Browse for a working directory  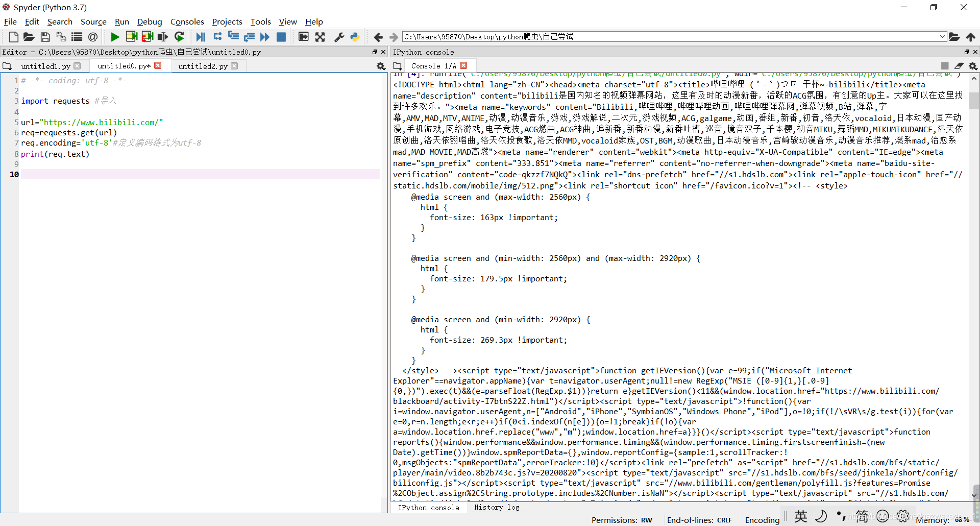point(954,37)
